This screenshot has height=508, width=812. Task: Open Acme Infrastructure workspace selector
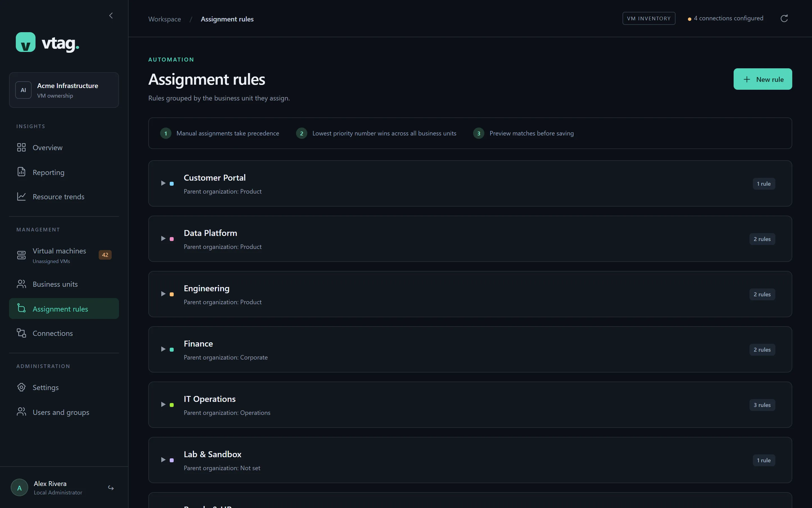[64, 90]
